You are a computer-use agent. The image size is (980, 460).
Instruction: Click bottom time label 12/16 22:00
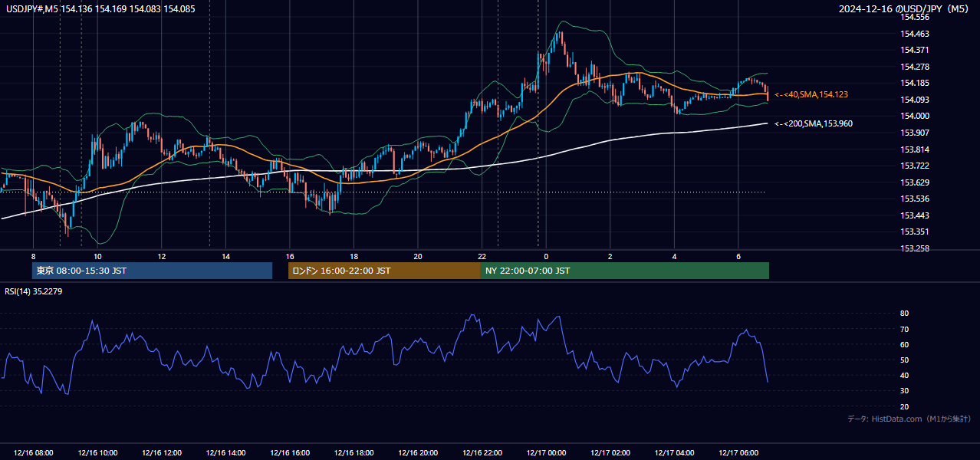pyautogui.click(x=482, y=453)
